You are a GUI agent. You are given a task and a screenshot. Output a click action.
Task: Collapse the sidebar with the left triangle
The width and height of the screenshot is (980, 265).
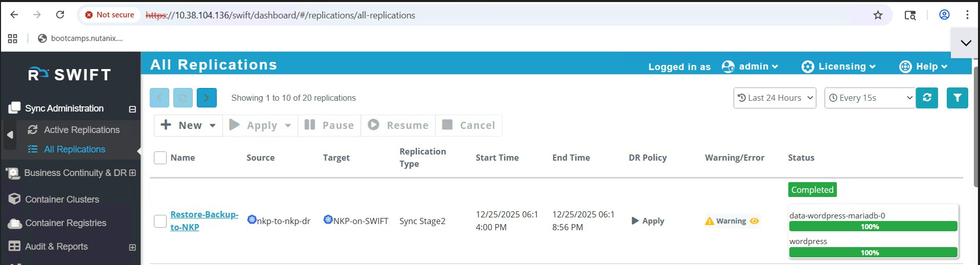pos(10,135)
